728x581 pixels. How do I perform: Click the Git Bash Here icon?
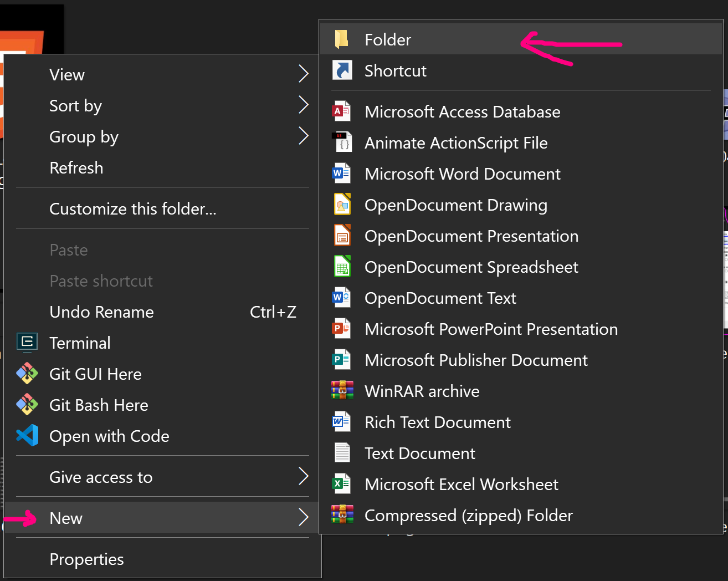[x=27, y=405]
